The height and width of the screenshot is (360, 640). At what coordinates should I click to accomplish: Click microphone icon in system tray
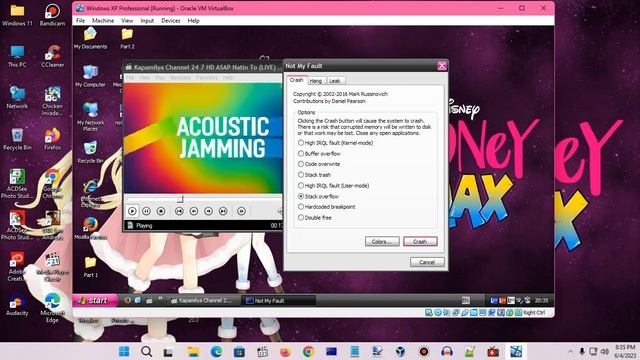tap(582, 351)
